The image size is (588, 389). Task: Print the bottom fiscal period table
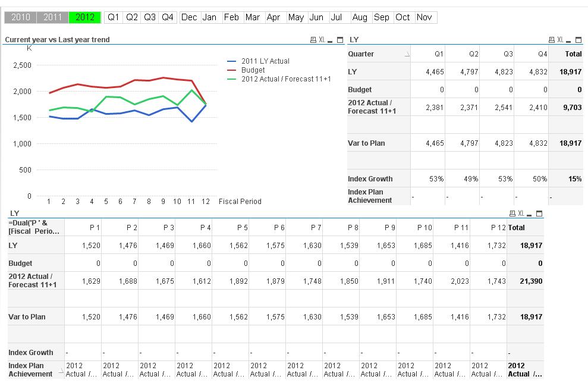pyautogui.click(x=512, y=214)
